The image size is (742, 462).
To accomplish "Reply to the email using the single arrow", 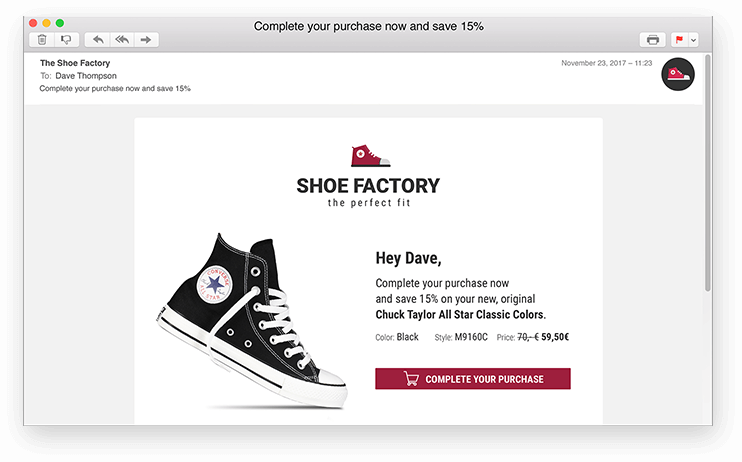I will [x=98, y=40].
